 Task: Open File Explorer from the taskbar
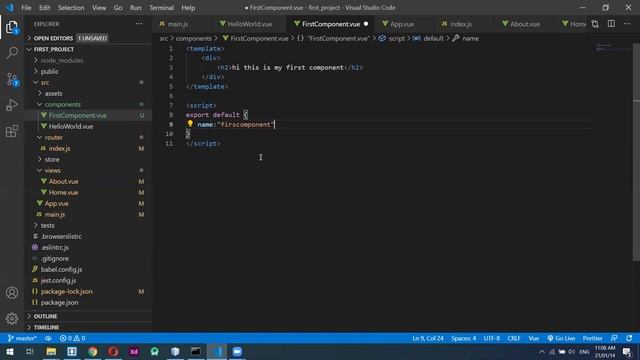pyautogui.click(x=51, y=351)
